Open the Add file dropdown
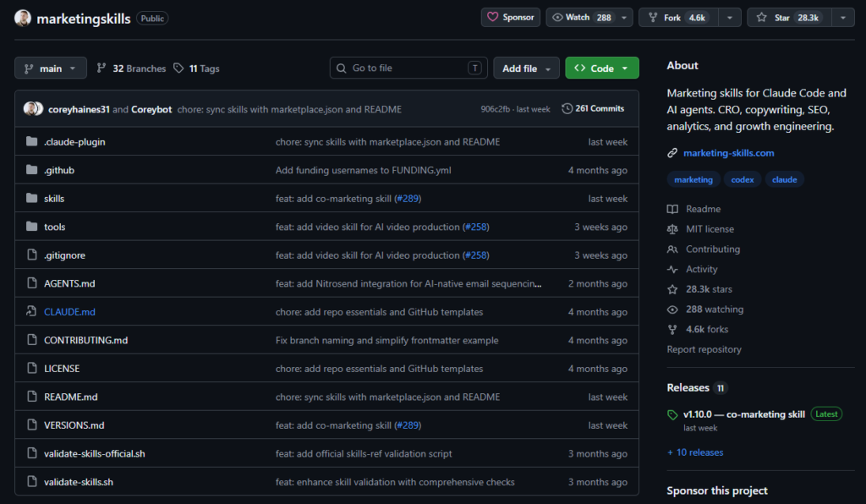This screenshot has height=504, width=866. pyautogui.click(x=526, y=68)
